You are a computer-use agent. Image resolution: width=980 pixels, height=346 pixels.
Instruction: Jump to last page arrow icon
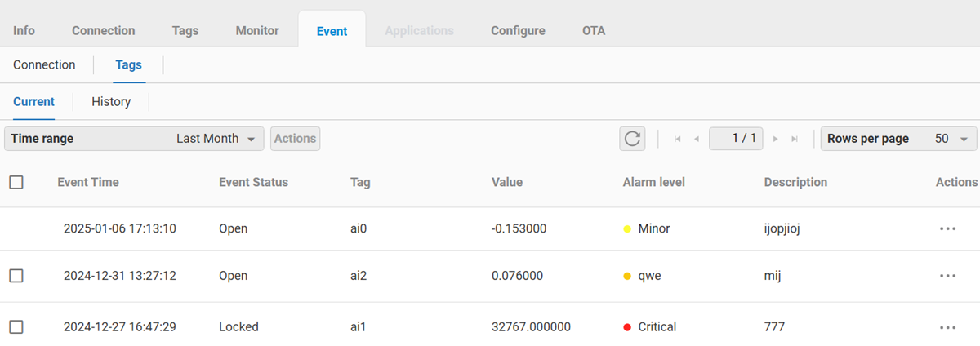click(x=795, y=140)
